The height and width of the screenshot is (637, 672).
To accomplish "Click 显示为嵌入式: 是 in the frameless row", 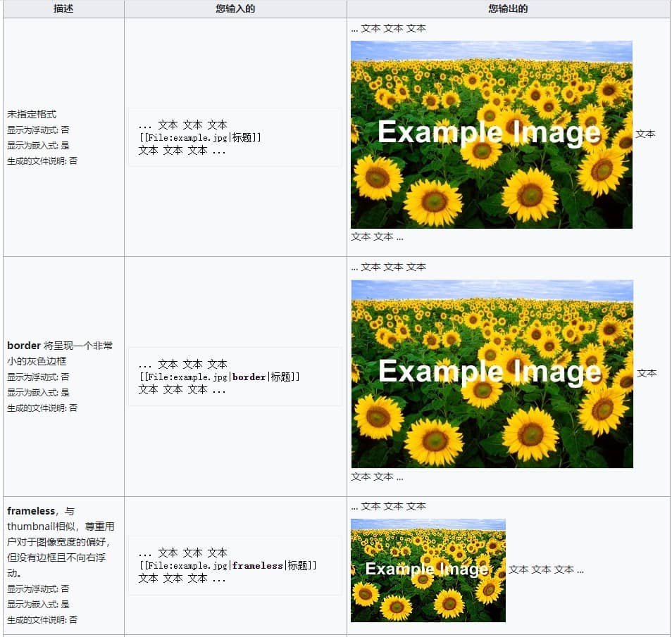I will pyautogui.click(x=38, y=604).
